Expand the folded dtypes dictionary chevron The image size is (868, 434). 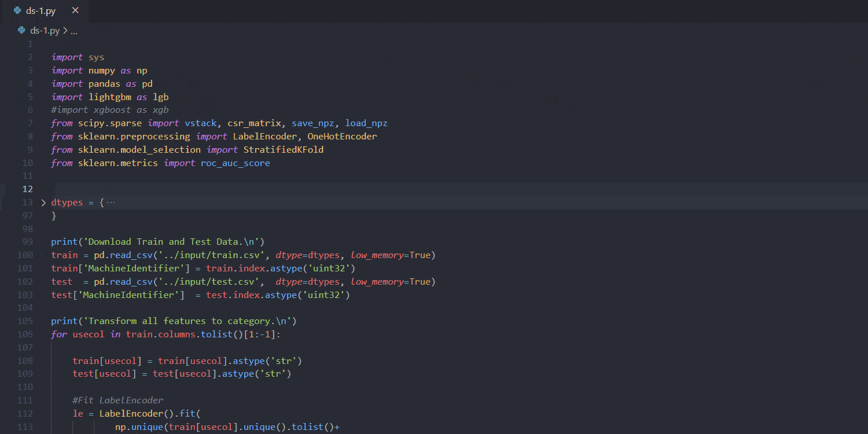pos(43,202)
